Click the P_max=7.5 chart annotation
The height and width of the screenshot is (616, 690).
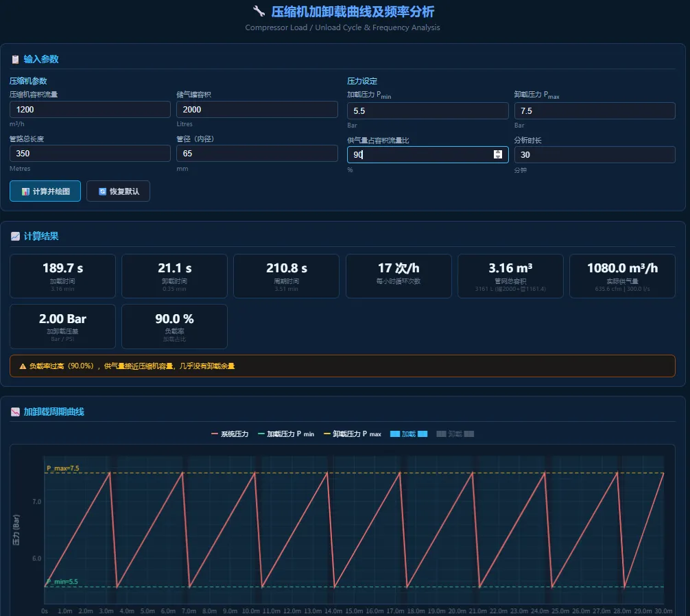point(63,468)
